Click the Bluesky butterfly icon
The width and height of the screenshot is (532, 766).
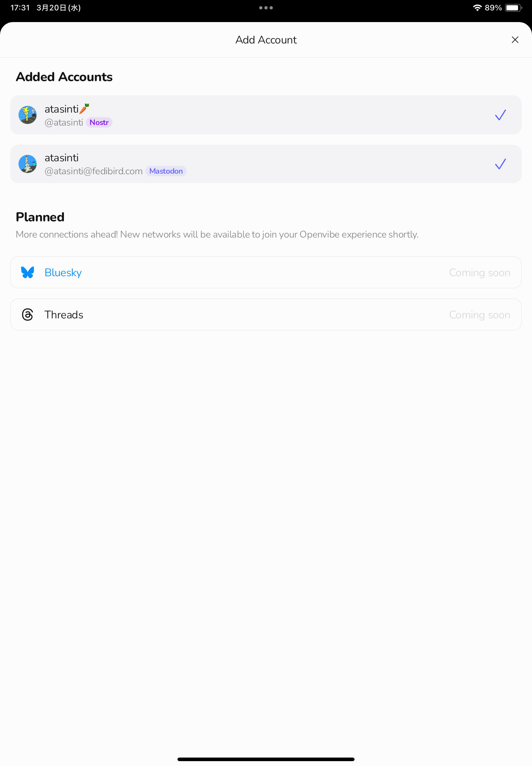point(28,272)
